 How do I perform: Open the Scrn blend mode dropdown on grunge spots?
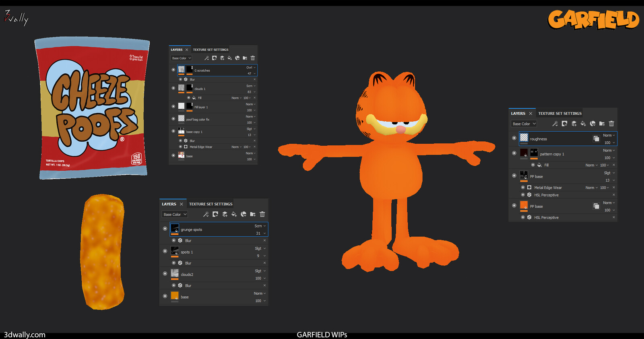tap(260, 226)
